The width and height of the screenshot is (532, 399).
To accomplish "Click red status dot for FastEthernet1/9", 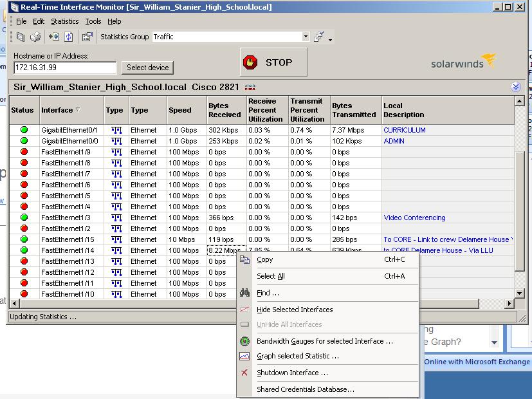I will pos(24,152).
